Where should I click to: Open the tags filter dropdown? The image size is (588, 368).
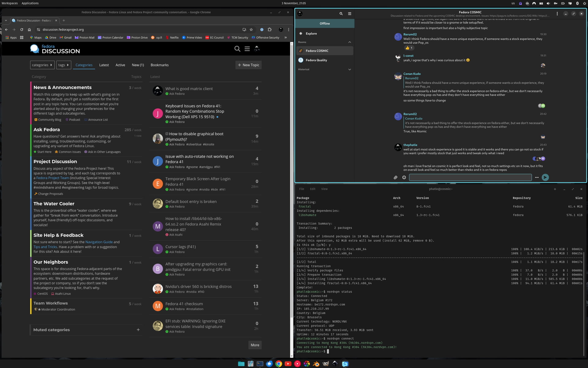[x=63, y=65]
